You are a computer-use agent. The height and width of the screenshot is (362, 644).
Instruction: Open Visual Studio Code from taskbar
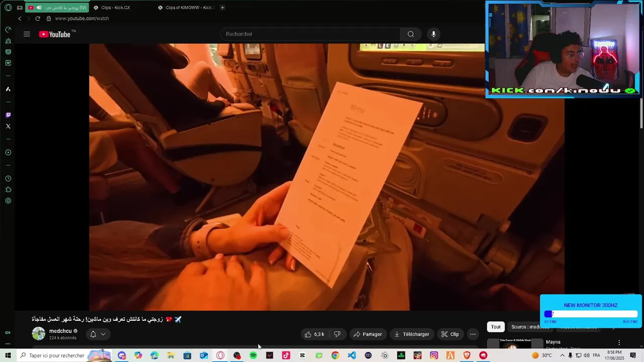[x=352, y=355]
